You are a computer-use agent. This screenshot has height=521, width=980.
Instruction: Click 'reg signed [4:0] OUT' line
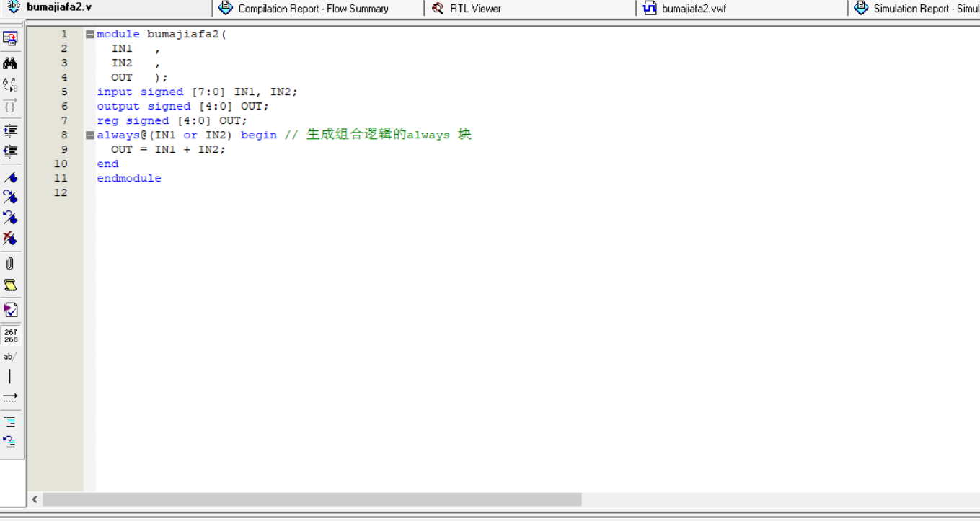pos(172,120)
